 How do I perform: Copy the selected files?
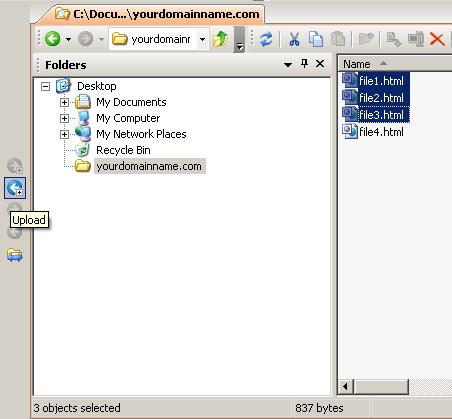(316, 39)
